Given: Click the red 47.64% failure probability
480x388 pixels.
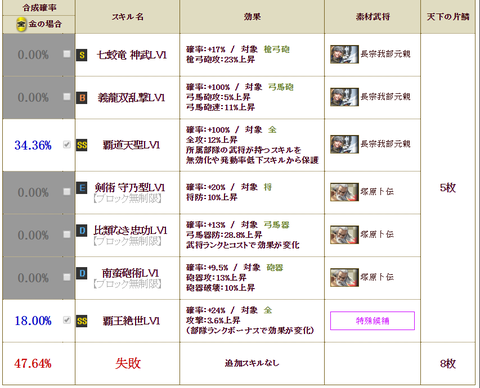Looking at the screenshot, I should (33, 363).
